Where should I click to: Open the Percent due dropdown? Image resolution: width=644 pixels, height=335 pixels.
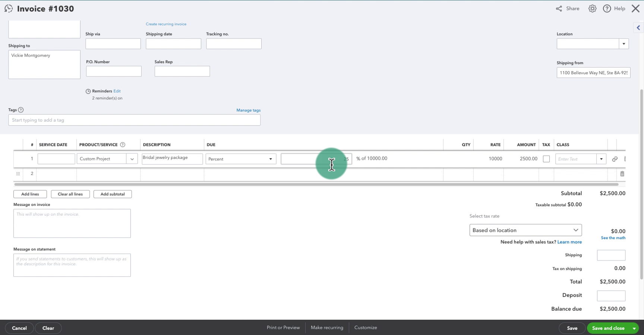(271, 159)
